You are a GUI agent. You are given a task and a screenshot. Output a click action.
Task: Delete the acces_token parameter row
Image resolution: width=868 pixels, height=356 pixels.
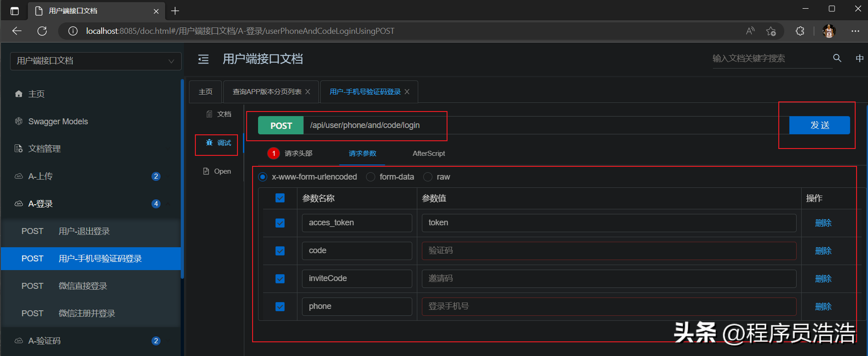click(x=823, y=223)
